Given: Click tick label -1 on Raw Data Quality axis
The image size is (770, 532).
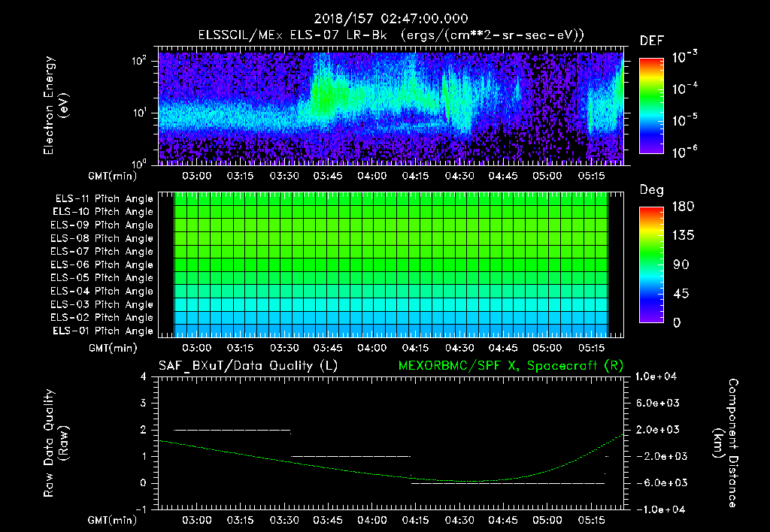Looking at the screenshot, I should click(141, 509).
